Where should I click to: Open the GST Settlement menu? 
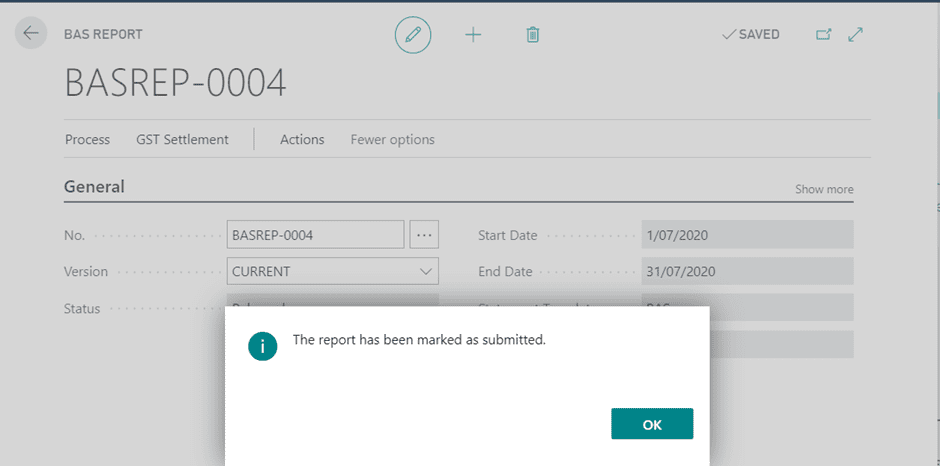coord(182,140)
